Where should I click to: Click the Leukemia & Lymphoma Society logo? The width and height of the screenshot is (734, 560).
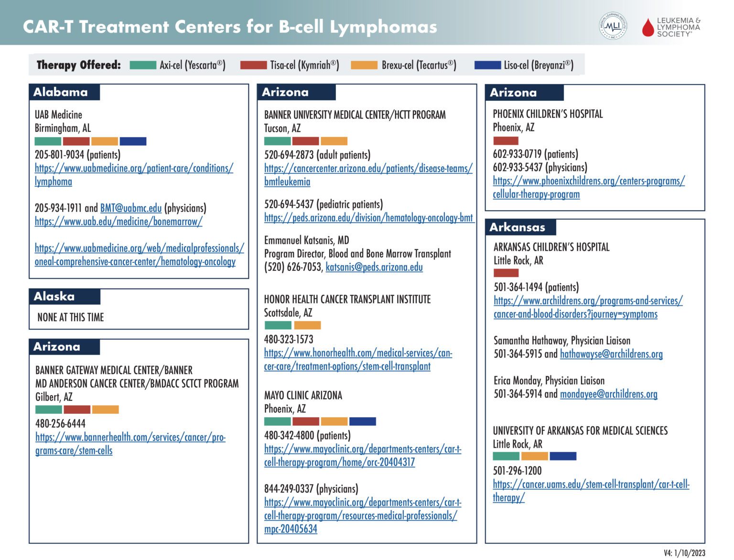[671, 27]
